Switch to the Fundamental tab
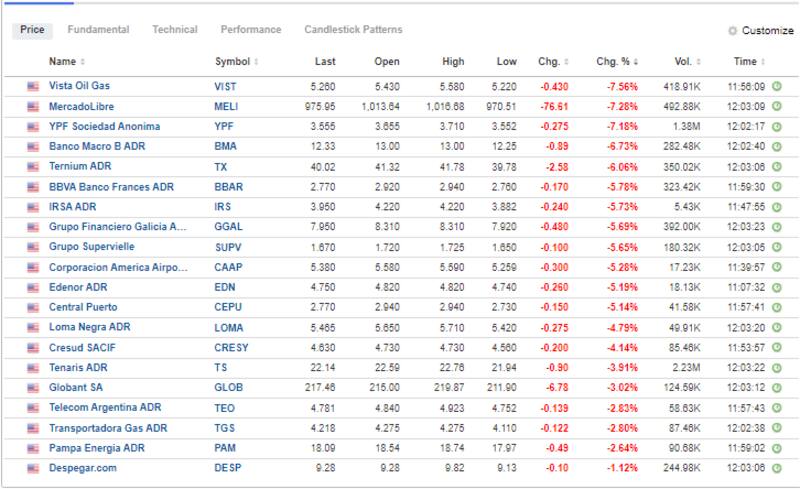The width and height of the screenshot is (800, 489). [x=98, y=30]
